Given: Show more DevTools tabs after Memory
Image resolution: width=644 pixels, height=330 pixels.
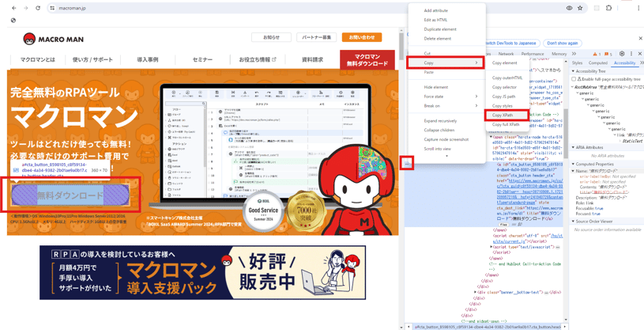Looking at the screenshot, I should click(x=574, y=54).
